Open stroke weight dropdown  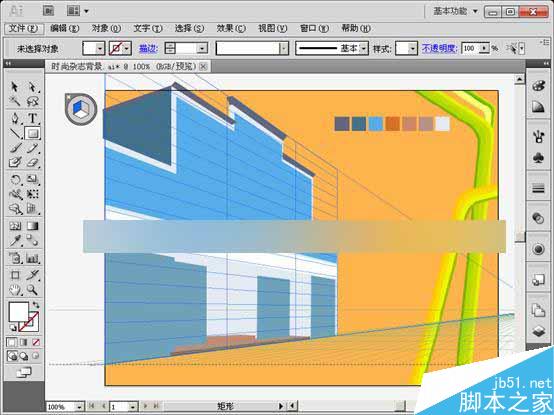tap(202, 48)
